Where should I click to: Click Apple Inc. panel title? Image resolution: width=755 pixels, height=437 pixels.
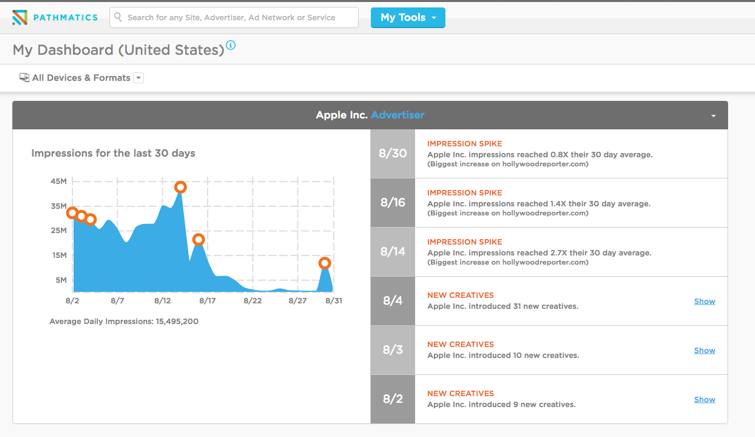[341, 115]
